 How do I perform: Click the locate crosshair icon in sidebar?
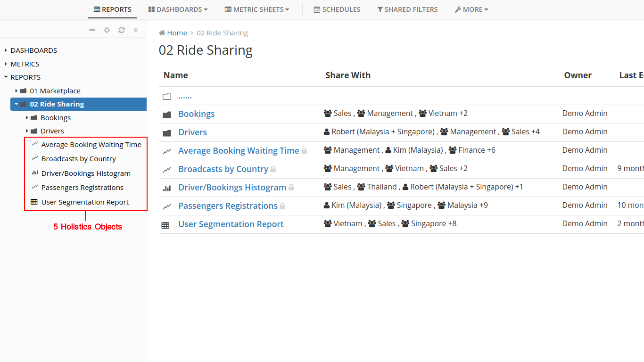click(107, 30)
